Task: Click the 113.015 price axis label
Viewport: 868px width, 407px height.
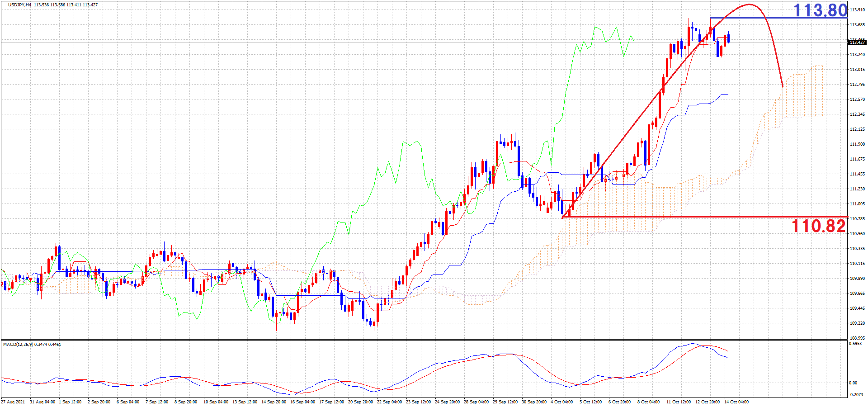Action: point(857,70)
